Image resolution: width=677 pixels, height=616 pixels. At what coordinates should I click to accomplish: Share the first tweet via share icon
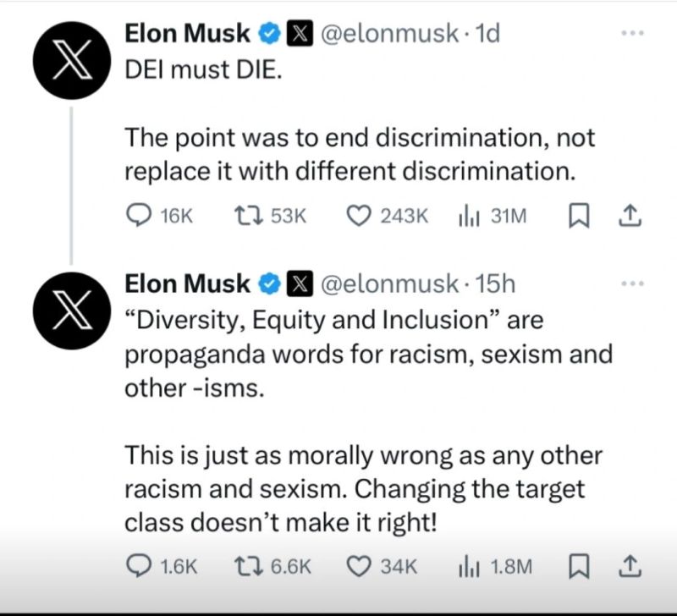(x=629, y=217)
